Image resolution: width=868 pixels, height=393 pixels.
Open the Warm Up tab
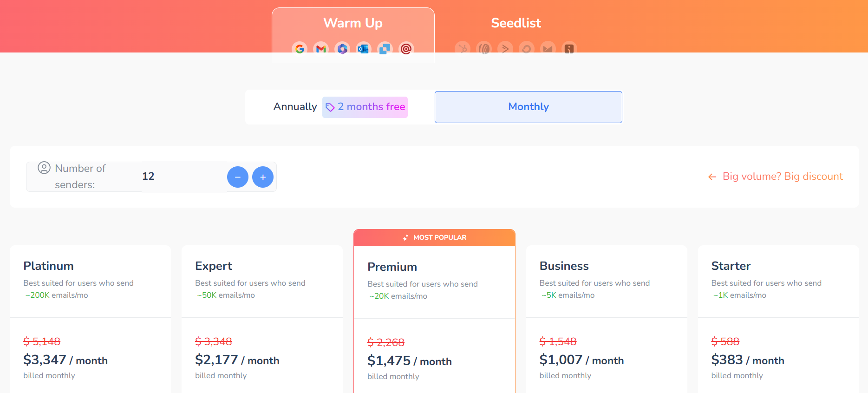[x=353, y=23]
